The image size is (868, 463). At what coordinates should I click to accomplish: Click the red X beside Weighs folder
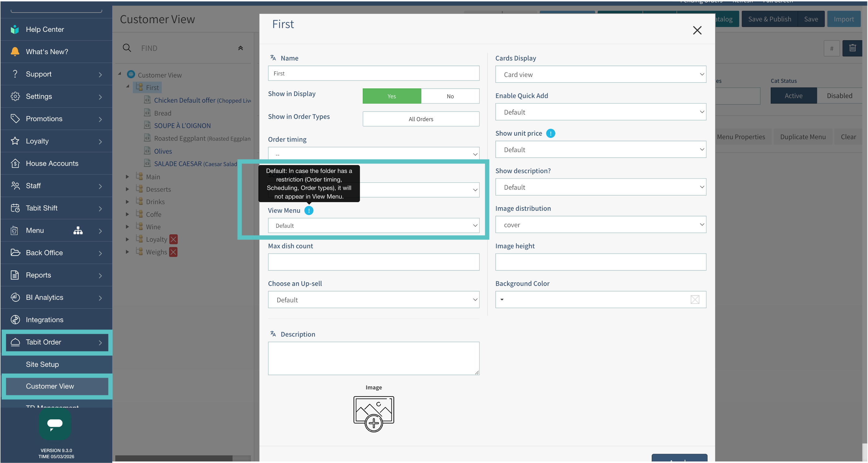click(x=173, y=252)
